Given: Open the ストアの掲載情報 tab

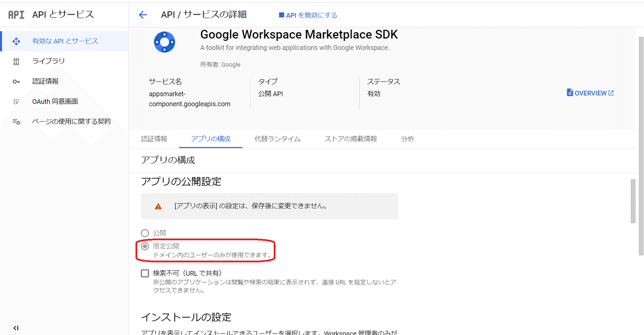Looking at the screenshot, I should tap(350, 139).
